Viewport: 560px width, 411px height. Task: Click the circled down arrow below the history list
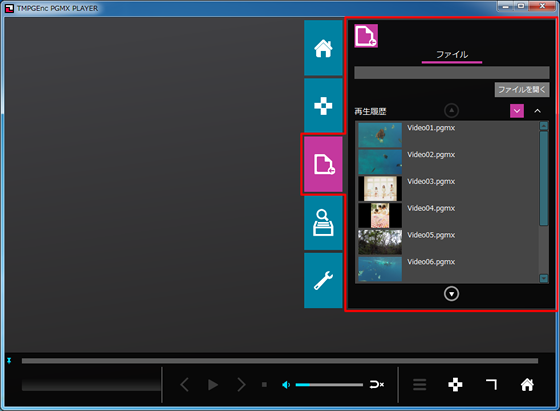(x=451, y=294)
